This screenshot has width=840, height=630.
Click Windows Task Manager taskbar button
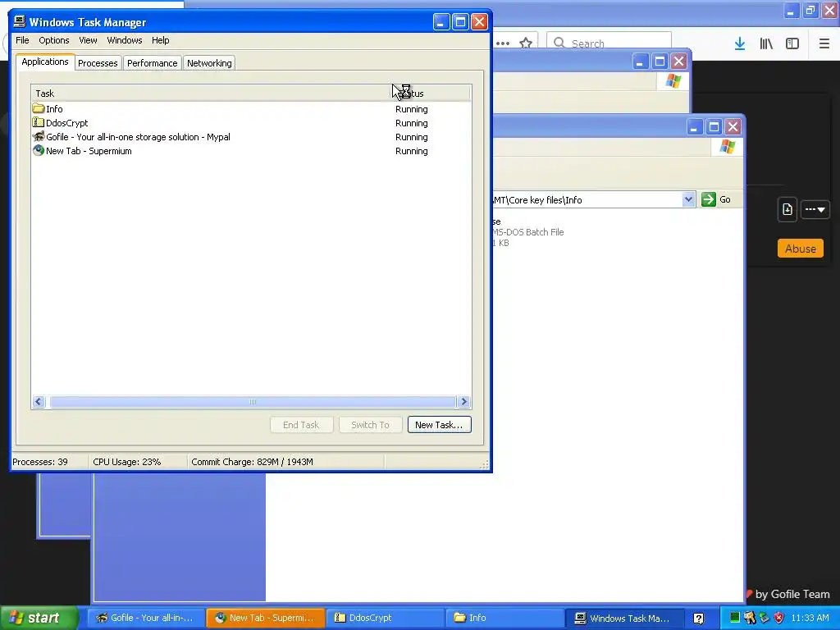pyautogui.click(x=623, y=618)
